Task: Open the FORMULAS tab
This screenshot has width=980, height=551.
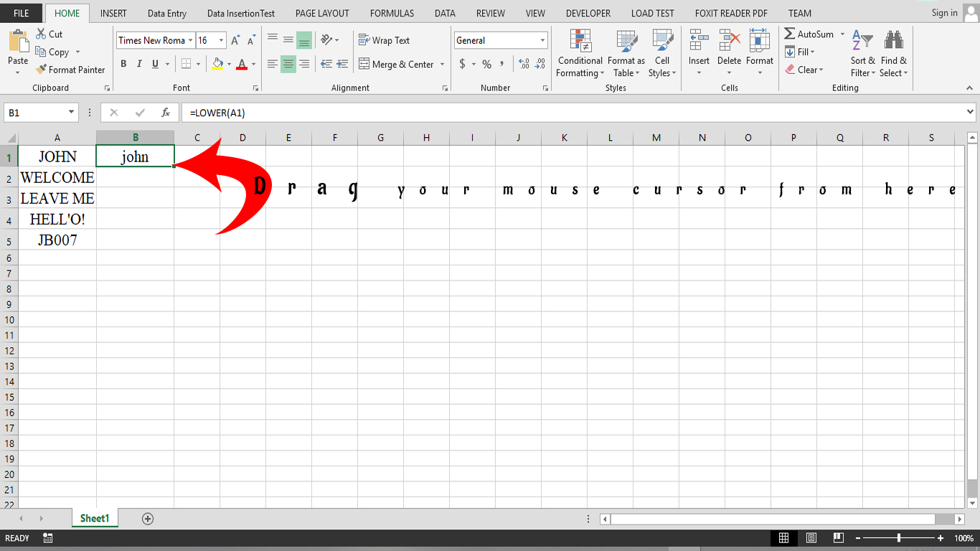Action: pyautogui.click(x=392, y=13)
